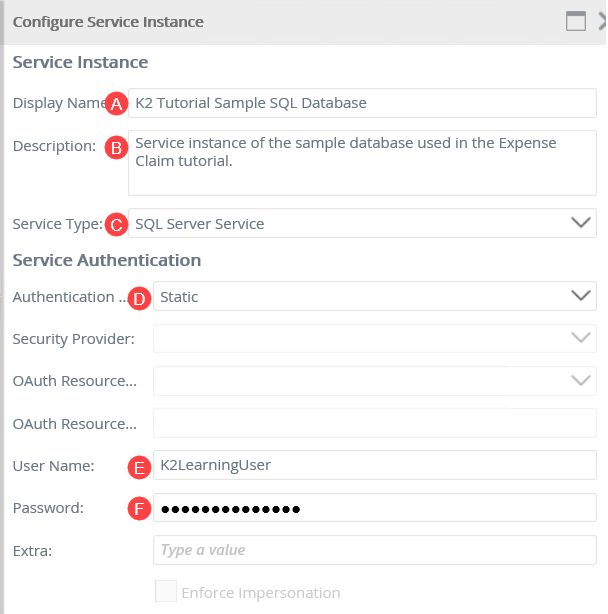
Task: Click the Service Instance heading text
Action: pos(80,62)
